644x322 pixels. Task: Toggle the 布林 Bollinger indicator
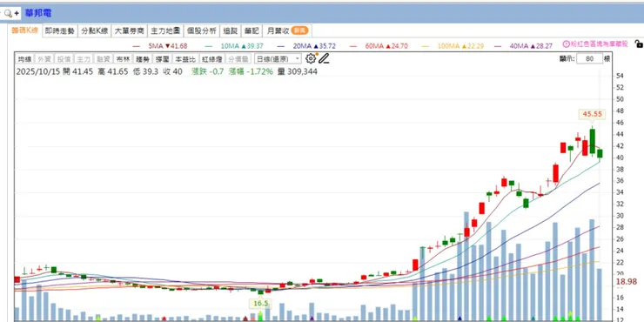123,59
